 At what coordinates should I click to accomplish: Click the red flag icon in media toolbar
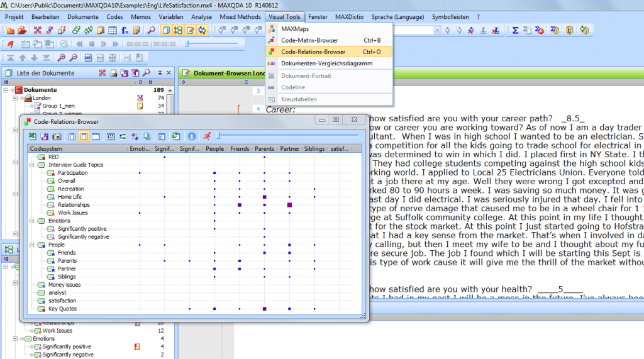coord(10,44)
